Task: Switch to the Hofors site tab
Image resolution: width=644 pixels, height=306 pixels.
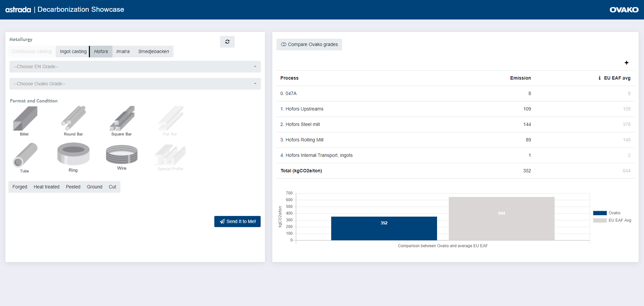Action: [101, 51]
